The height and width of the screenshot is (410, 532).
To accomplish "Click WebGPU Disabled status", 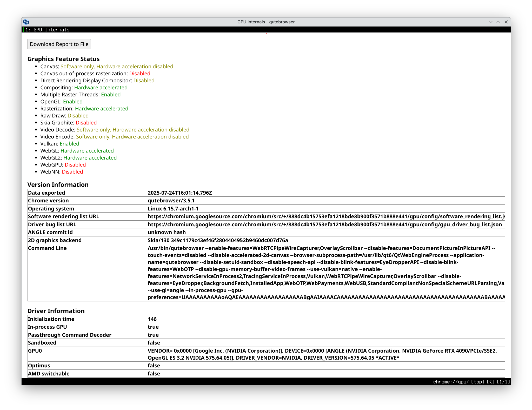I will pyautogui.click(x=75, y=165).
